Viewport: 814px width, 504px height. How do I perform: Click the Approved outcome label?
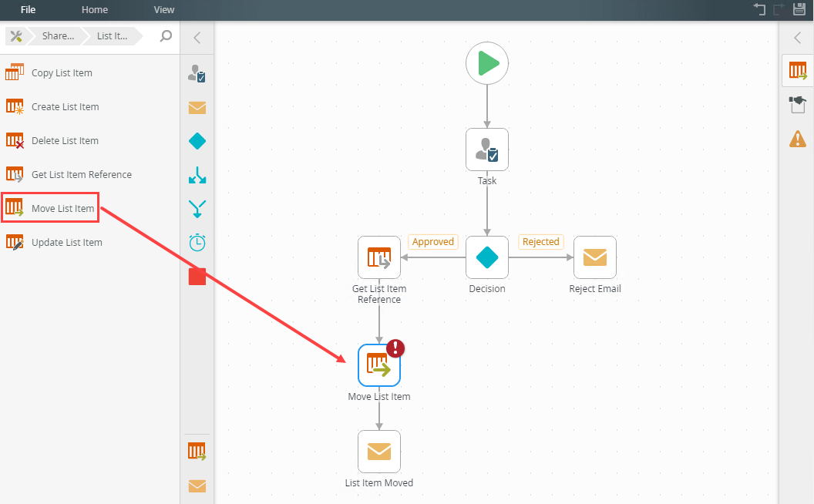[x=433, y=242]
